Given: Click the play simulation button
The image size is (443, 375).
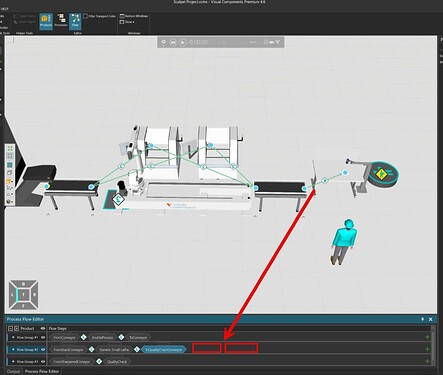Looking at the screenshot, I should coord(183,42).
